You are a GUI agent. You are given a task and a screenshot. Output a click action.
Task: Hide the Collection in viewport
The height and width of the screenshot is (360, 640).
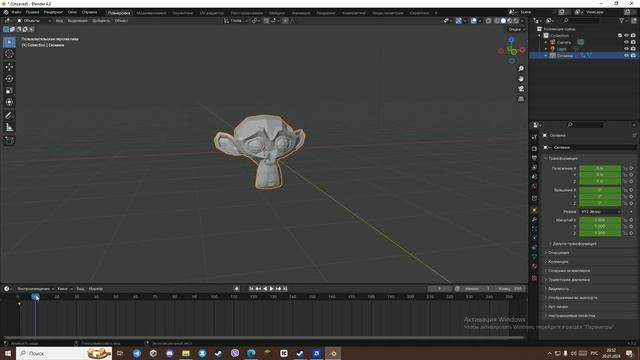click(627, 36)
